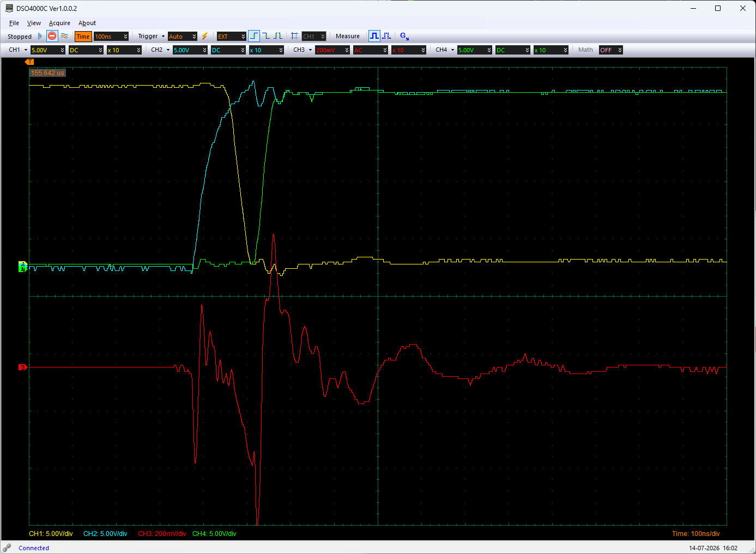The image size is (756, 554).
Task: Open CH4 x 10 probe dropdown
Action: (551, 50)
